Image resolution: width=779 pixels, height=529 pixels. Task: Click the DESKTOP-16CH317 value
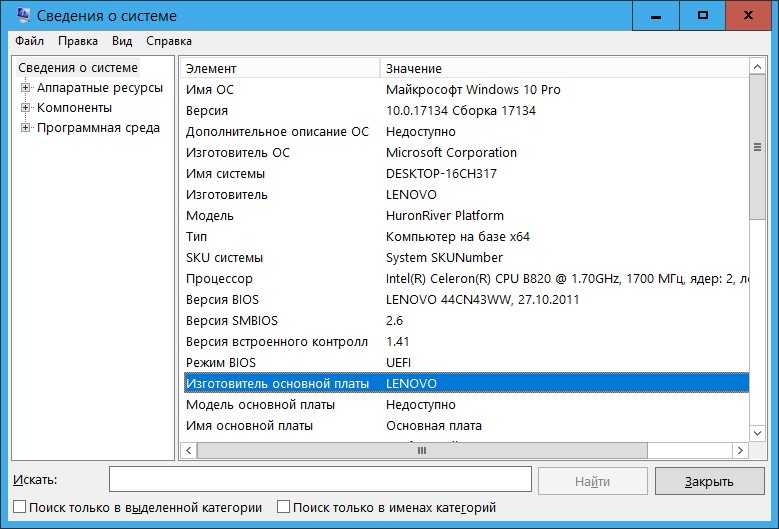(x=441, y=174)
